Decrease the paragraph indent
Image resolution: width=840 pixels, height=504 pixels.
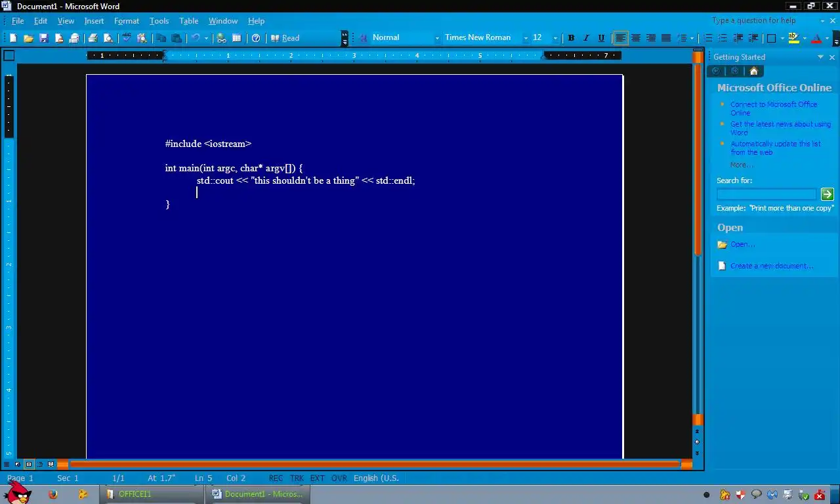click(738, 38)
